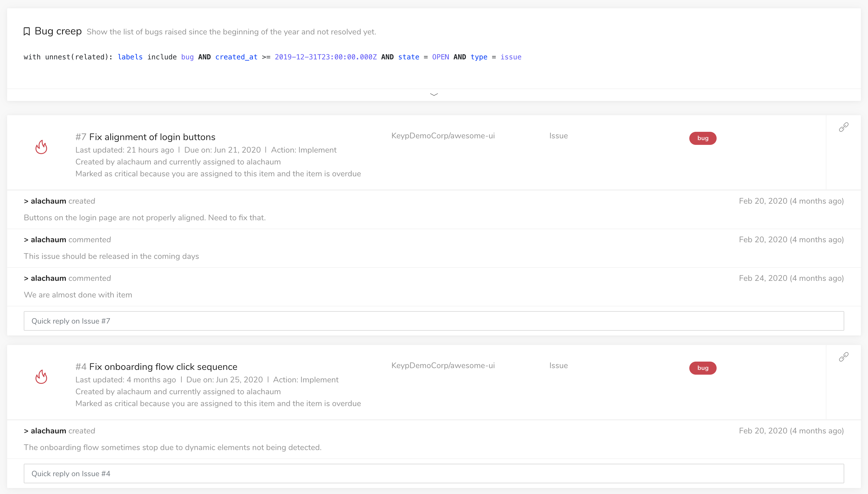
Task: Click the 'bug' value in the query
Action: [x=187, y=57]
